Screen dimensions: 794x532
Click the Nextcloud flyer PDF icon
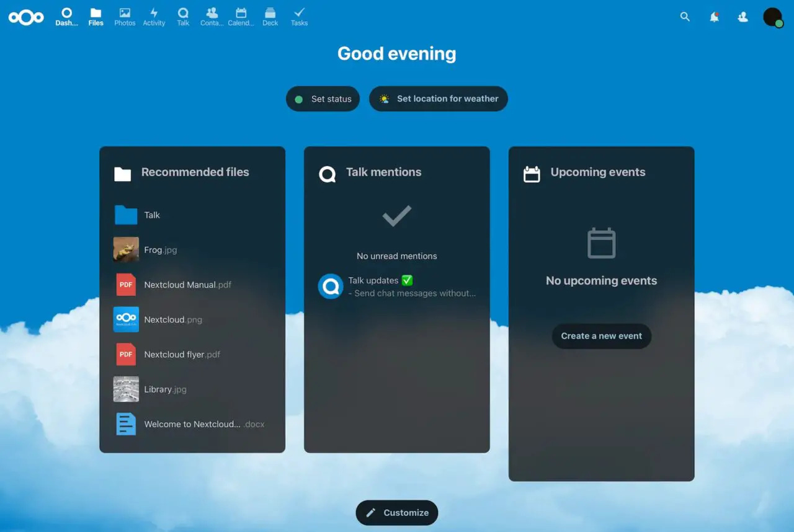[x=126, y=354]
